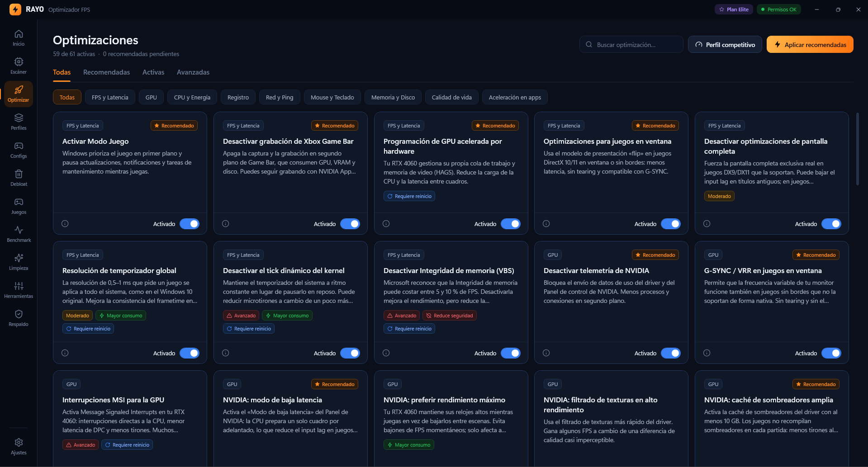Screen dimensions: 868x467
Task: Show info for Activar Modo Juego
Action: click(65, 224)
